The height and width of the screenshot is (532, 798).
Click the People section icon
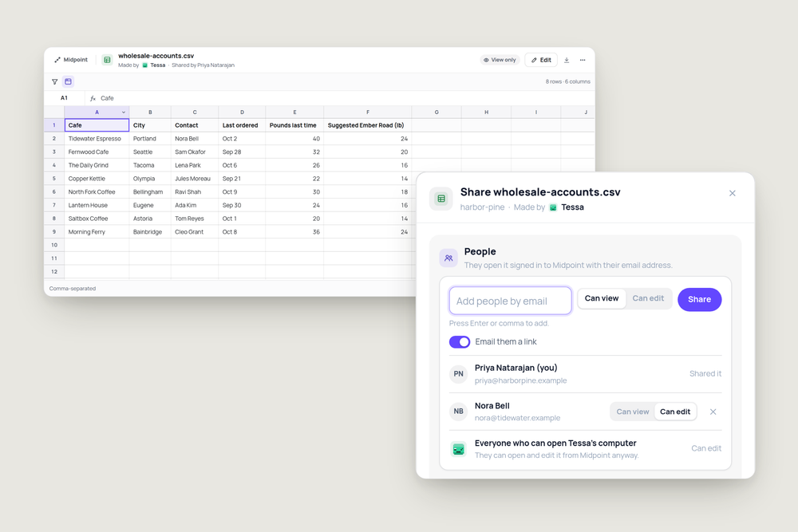tap(448, 258)
